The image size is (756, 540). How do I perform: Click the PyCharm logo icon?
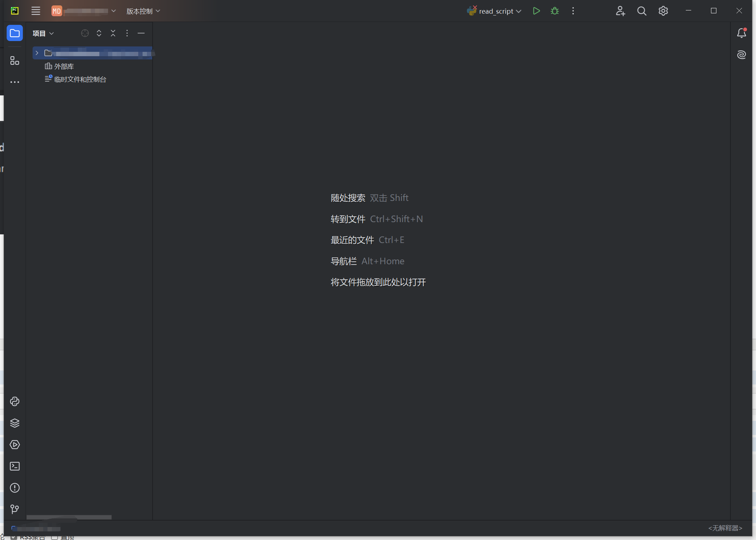[x=15, y=11]
